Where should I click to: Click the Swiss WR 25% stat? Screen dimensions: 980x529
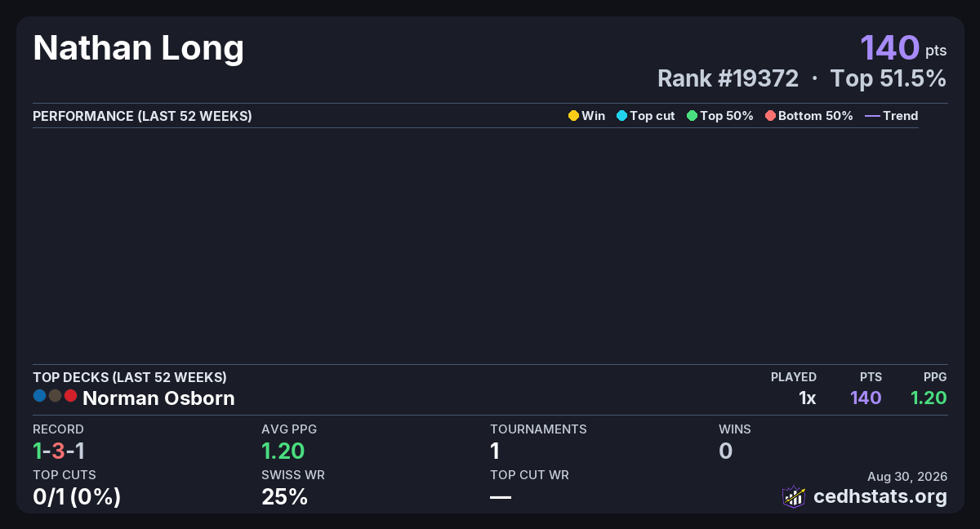coord(284,496)
